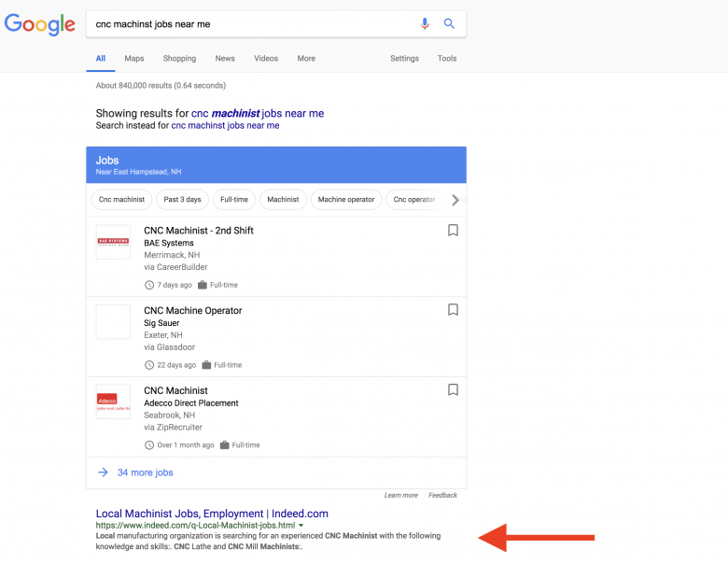Click the briefcase icon in Sig Sauer listing

click(x=206, y=365)
